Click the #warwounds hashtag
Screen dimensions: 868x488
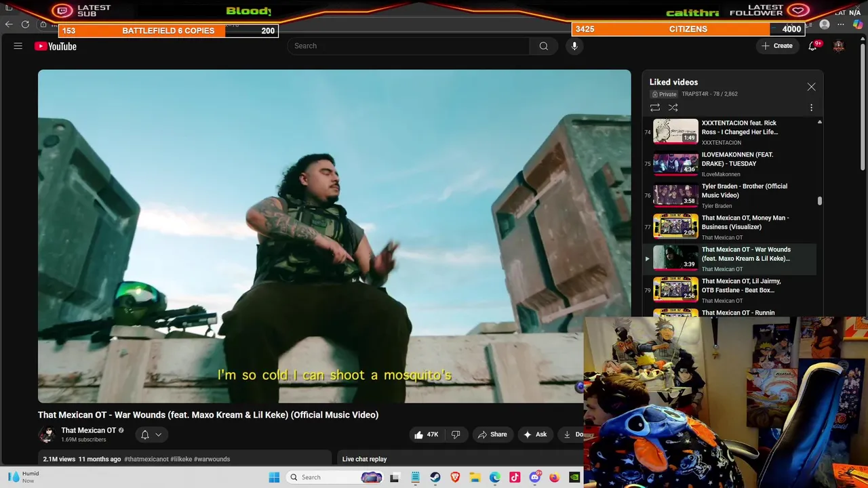pyautogui.click(x=212, y=459)
